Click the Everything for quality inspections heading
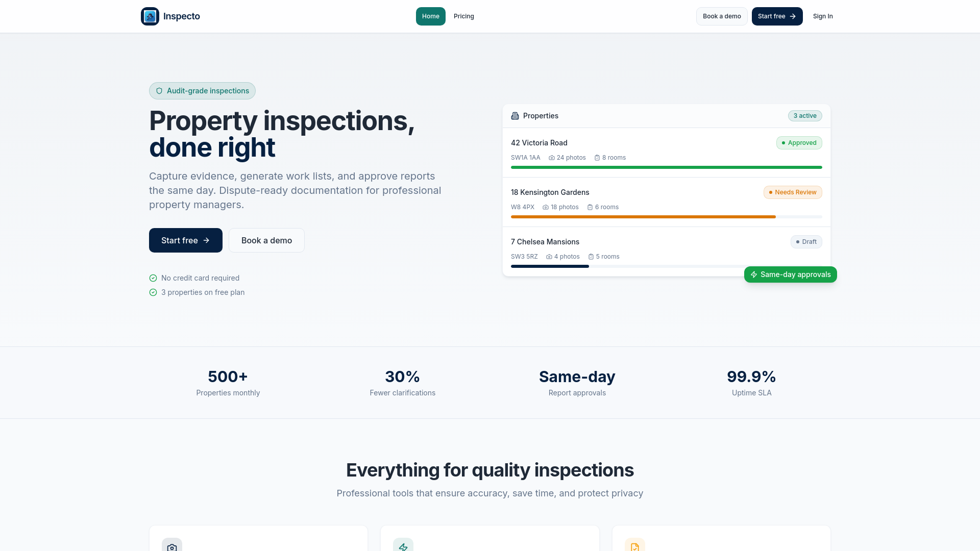This screenshot has width=980, height=551. [x=490, y=470]
